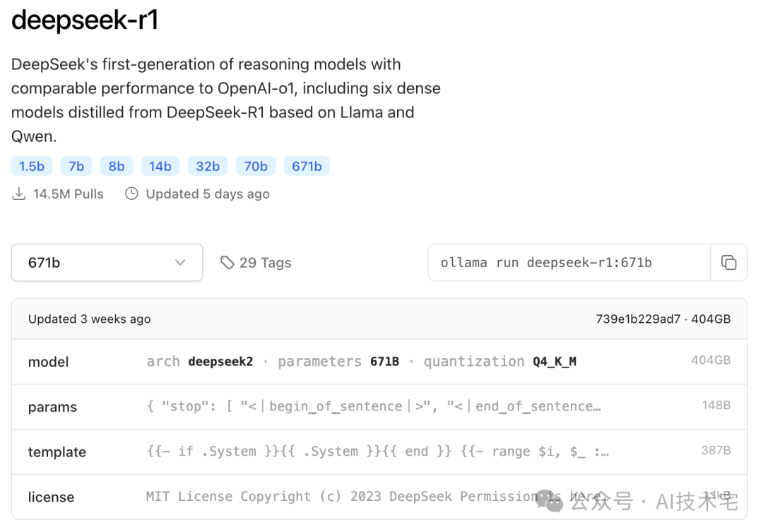Select the 32b parameter tag

207,165
